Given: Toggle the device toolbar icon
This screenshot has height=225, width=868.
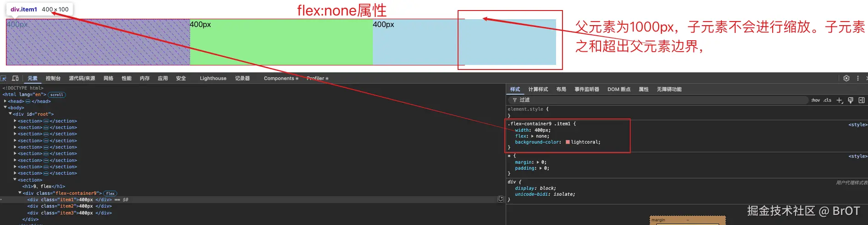Looking at the screenshot, I should click(x=15, y=78).
